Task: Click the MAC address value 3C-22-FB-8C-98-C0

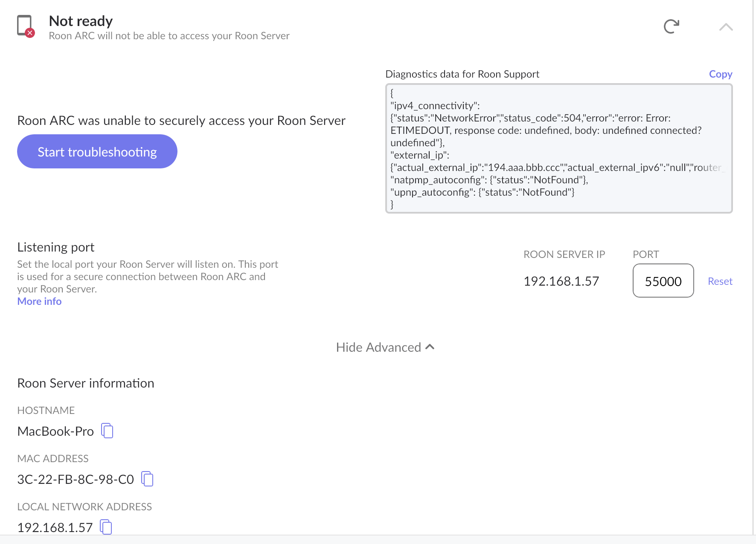Action: tap(76, 480)
